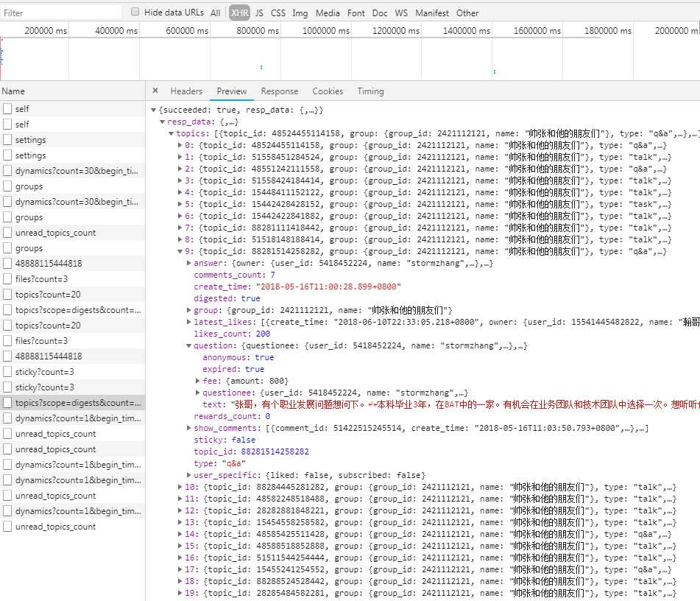Expand the questionee object inside question
Image resolution: width=700 pixels, height=601 pixels.
tap(198, 393)
